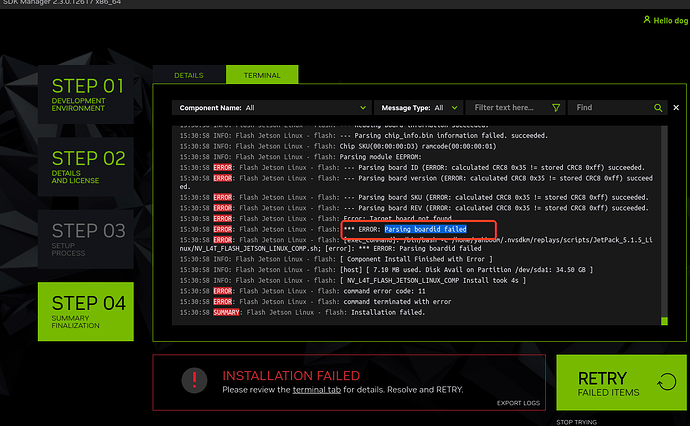The height and width of the screenshot is (426, 690).
Task: Click 'Parsing board SKU' error line
Action: pos(414,198)
